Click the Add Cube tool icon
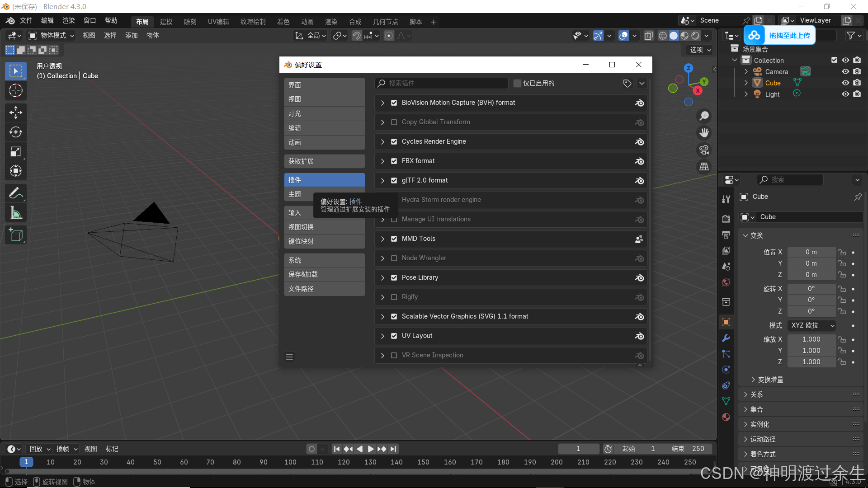Image resolution: width=868 pixels, height=488 pixels. coord(16,235)
